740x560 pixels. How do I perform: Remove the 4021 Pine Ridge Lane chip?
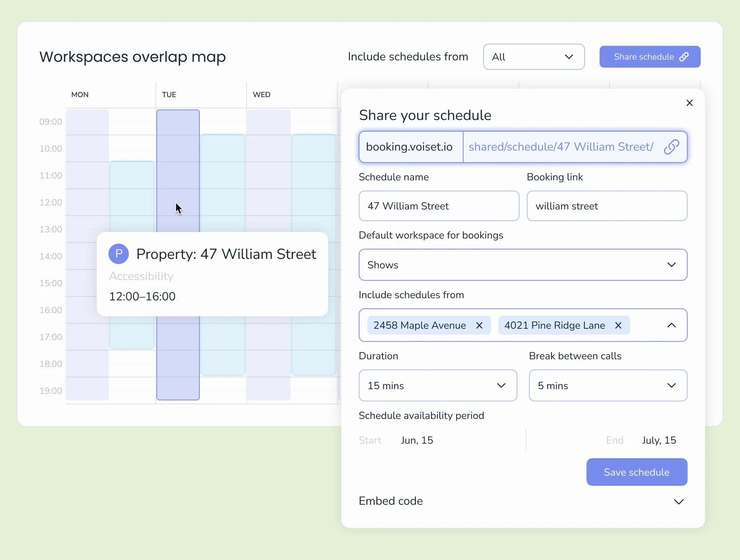coord(618,325)
